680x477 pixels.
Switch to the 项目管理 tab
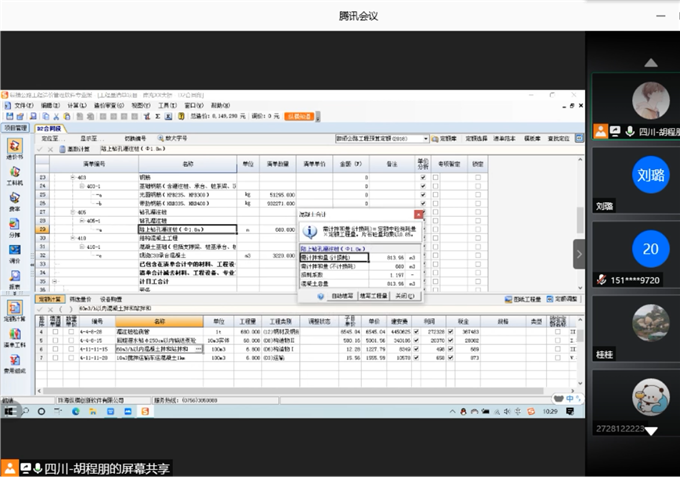16,128
